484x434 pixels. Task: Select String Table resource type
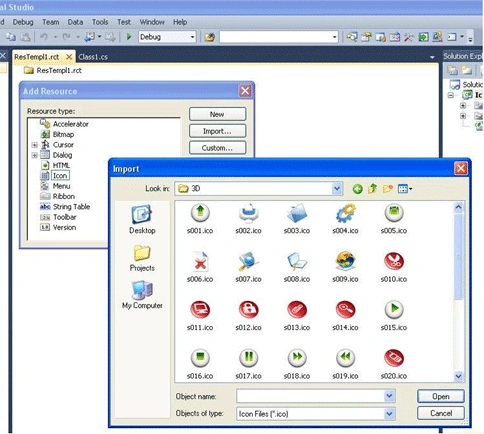[x=65, y=207]
